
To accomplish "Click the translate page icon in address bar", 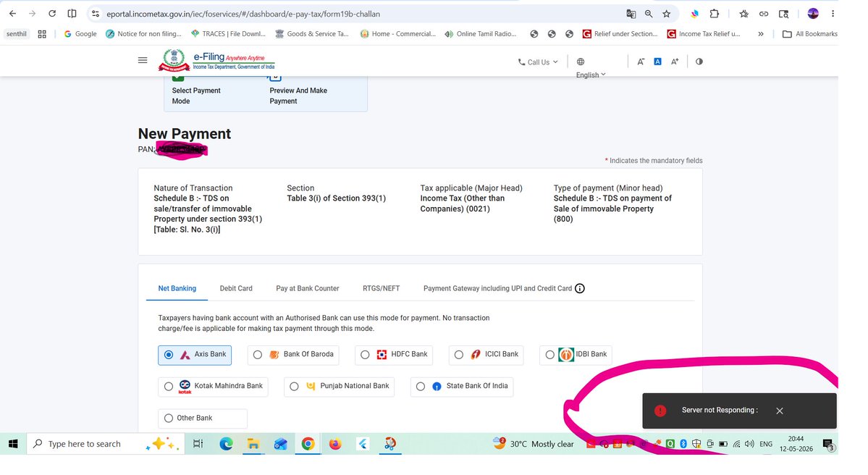I will point(631,14).
